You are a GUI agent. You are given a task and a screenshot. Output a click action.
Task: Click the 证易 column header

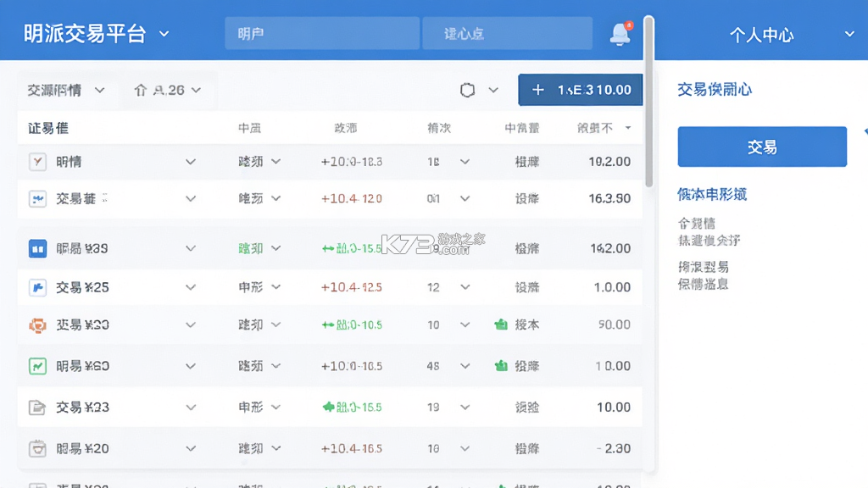coord(48,128)
